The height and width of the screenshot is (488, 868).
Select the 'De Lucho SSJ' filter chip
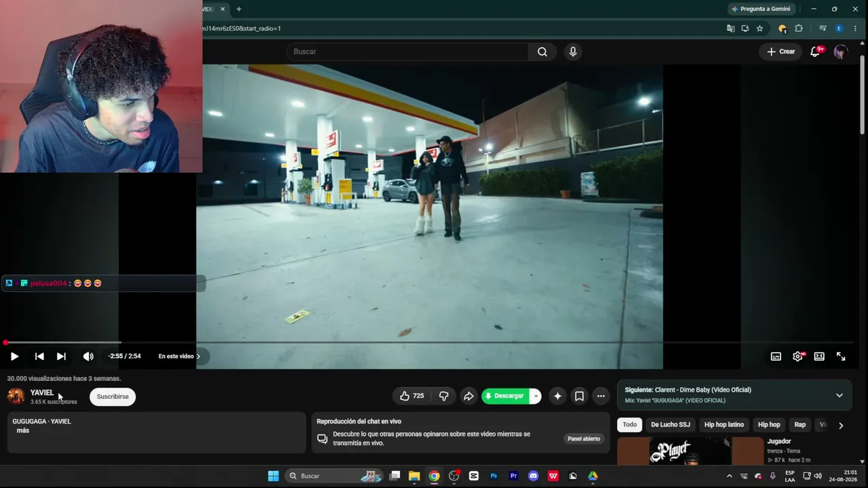pyautogui.click(x=671, y=424)
